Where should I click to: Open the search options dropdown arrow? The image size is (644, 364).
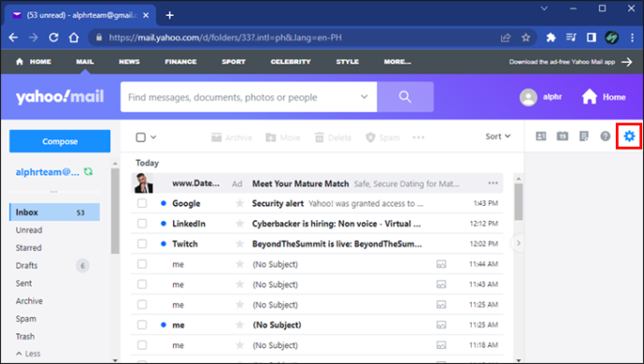[364, 96]
